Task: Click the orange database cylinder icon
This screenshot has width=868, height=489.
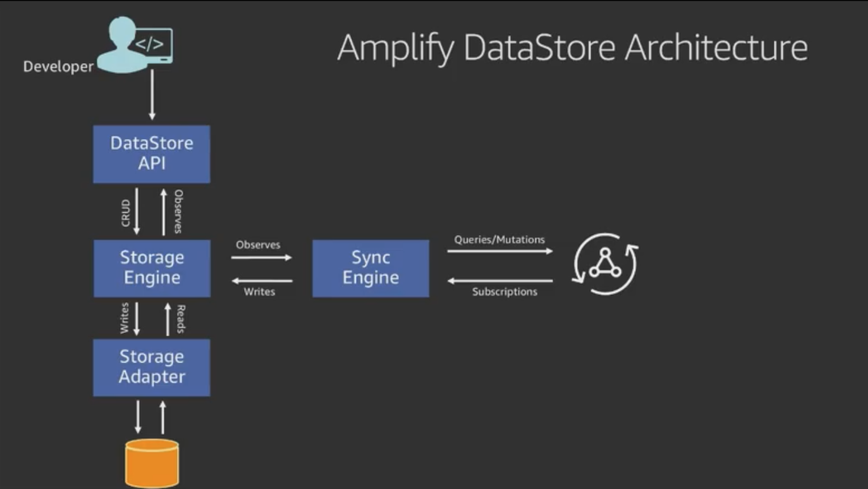Action: tap(152, 464)
